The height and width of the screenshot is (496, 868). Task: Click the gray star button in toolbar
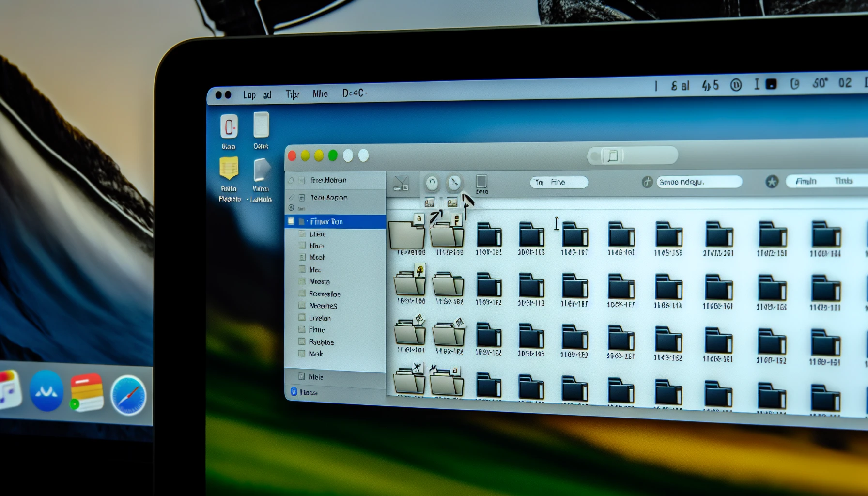click(x=772, y=182)
